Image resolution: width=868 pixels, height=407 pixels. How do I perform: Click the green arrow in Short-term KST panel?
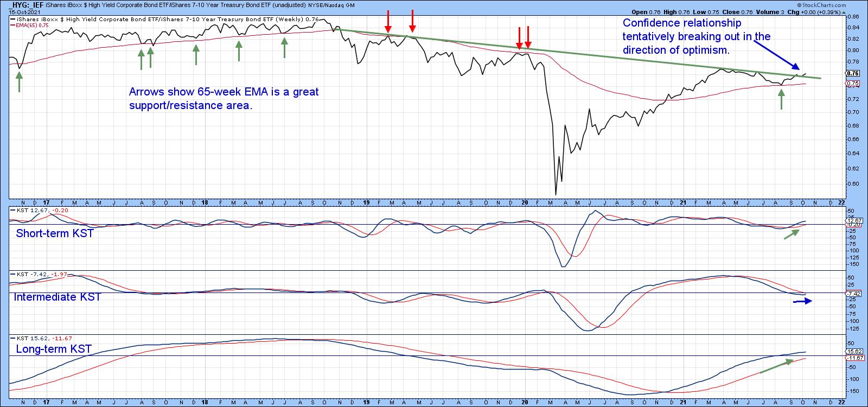(792, 234)
